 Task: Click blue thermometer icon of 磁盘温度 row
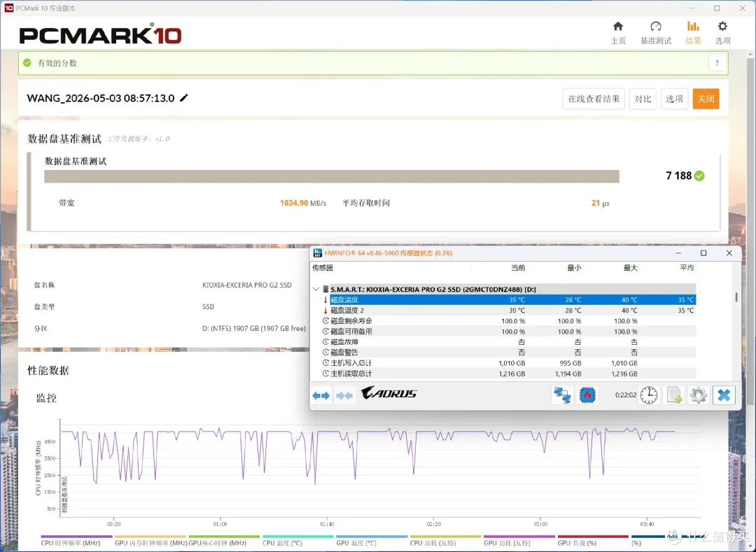325,299
